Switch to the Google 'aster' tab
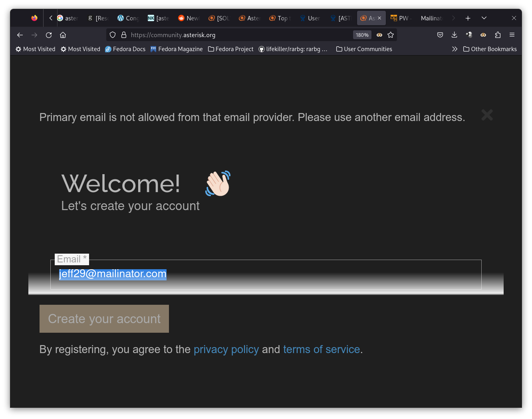The image size is (532, 419). point(68,18)
